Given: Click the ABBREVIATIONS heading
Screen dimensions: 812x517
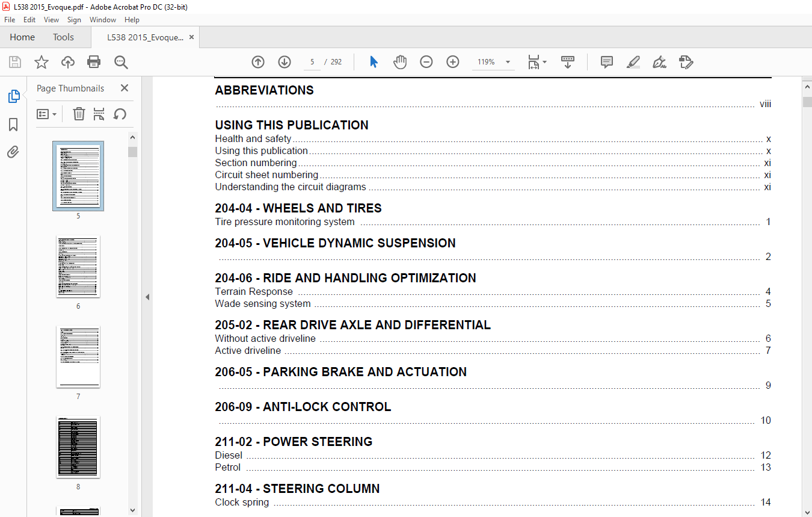Looking at the screenshot, I should pyautogui.click(x=265, y=90).
